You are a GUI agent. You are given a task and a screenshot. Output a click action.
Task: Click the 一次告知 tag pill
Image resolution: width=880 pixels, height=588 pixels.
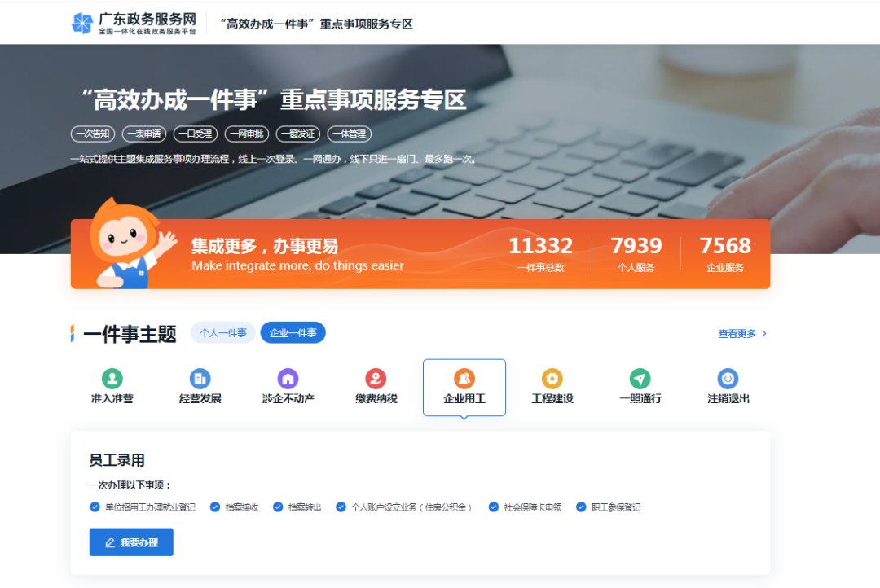92,134
